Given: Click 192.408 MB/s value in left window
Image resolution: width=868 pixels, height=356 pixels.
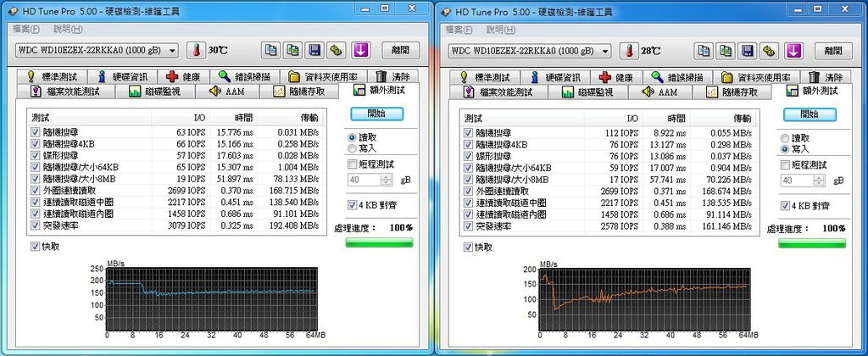Looking at the screenshot, I should pos(293,226).
